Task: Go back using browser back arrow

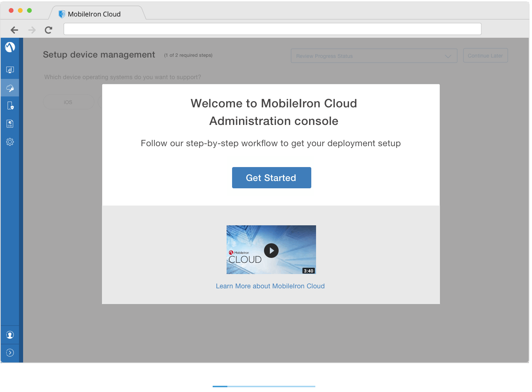Action: (14, 30)
